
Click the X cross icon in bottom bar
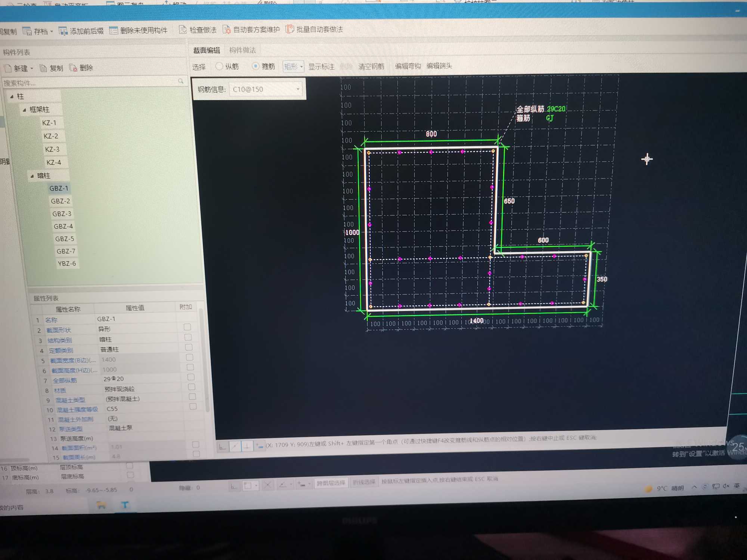267,485
